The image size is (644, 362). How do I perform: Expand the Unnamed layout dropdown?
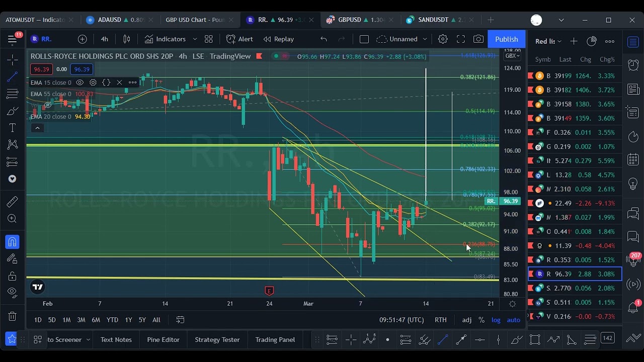tap(424, 39)
